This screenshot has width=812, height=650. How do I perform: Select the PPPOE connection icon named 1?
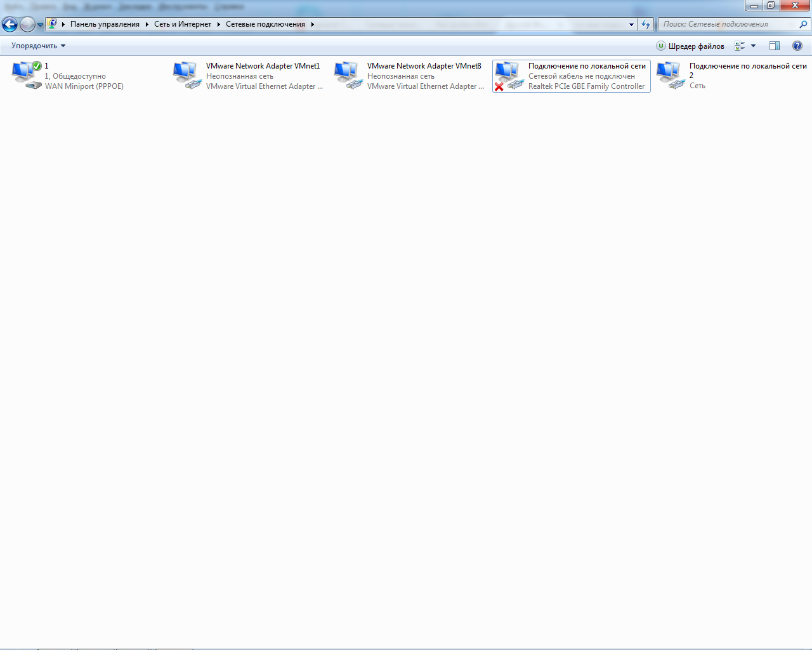[27, 75]
